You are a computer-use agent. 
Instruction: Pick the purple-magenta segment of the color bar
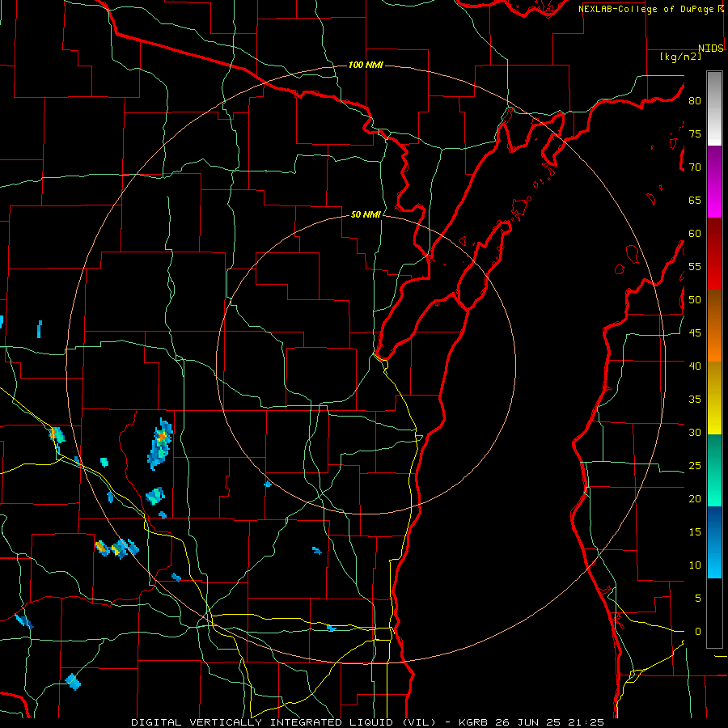(x=714, y=181)
